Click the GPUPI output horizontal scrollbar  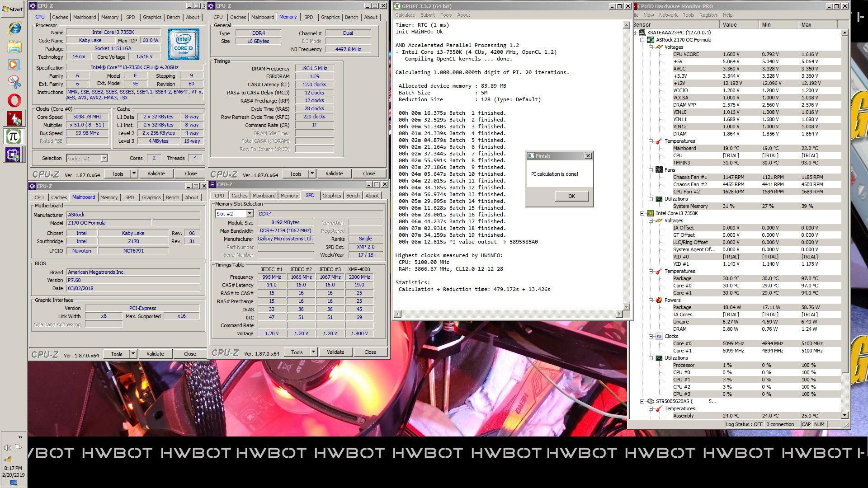click(509, 314)
